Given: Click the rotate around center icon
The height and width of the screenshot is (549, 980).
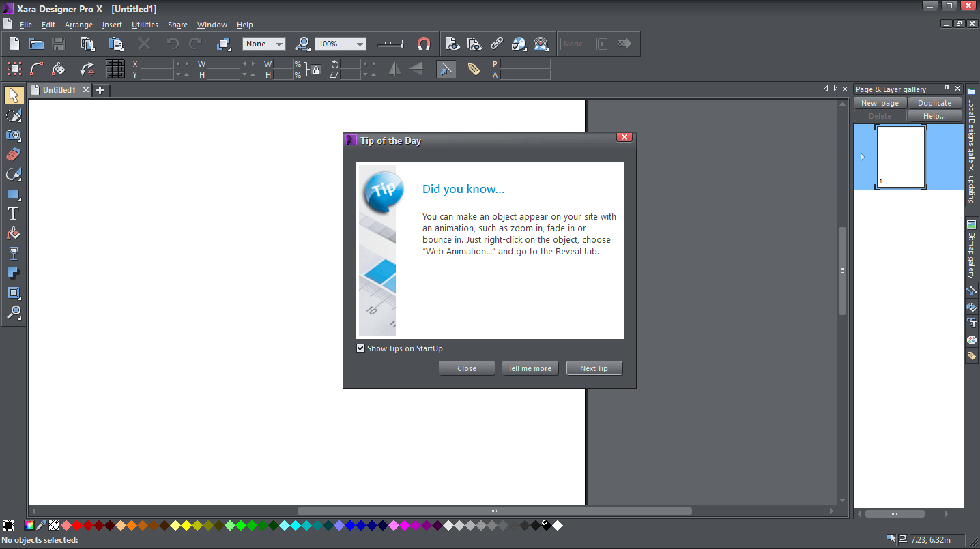Looking at the screenshot, I should [x=87, y=69].
